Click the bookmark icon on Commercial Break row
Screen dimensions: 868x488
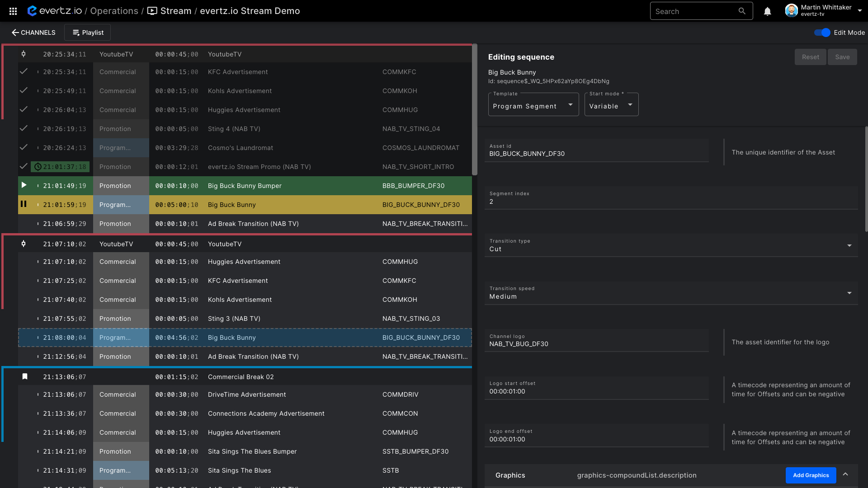[24, 376]
